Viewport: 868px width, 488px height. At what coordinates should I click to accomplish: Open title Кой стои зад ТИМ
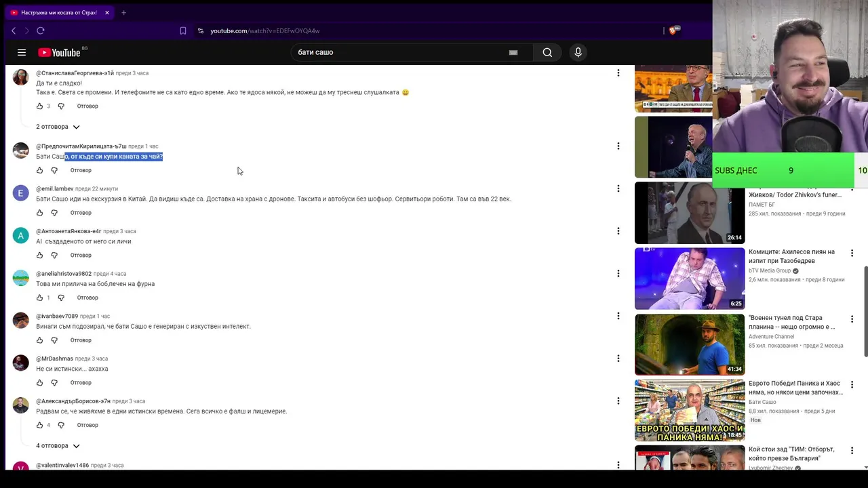point(791,453)
